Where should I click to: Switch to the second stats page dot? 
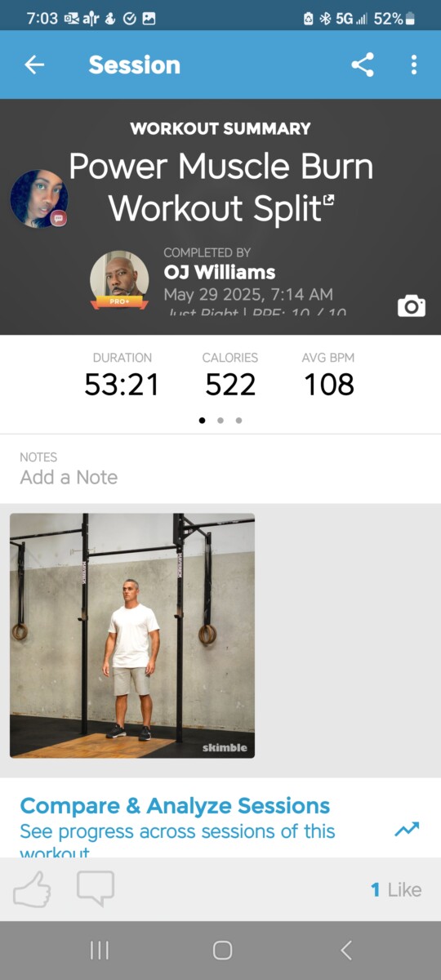220,421
